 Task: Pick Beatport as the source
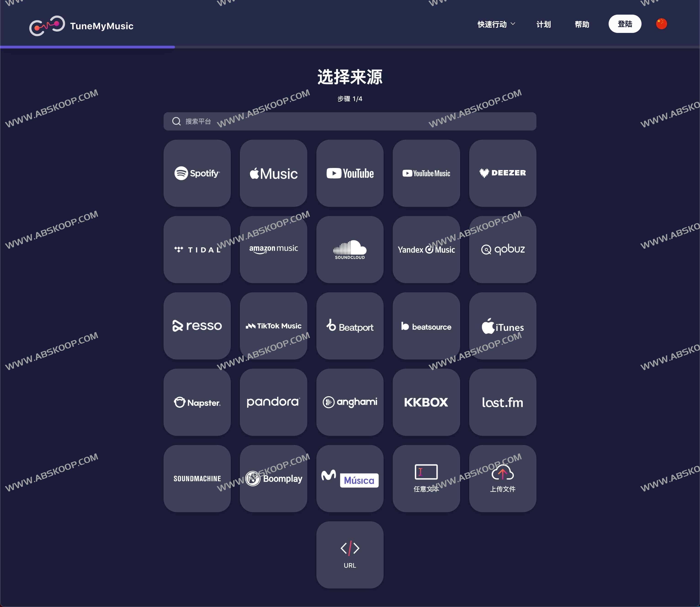coord(350,326)
